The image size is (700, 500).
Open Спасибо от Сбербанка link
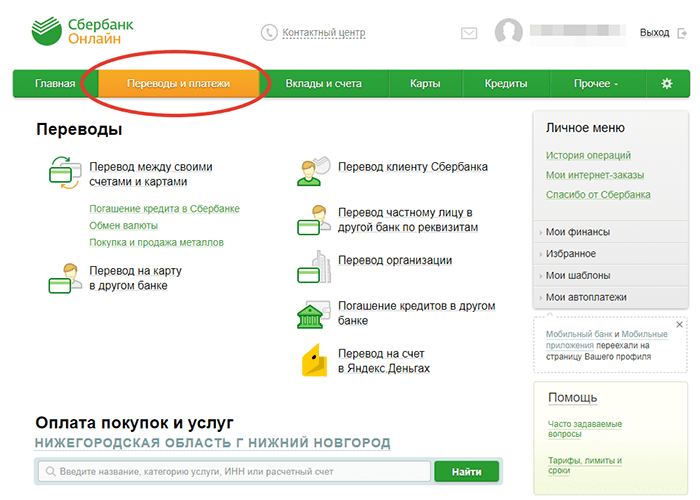[x=598, y=195]
